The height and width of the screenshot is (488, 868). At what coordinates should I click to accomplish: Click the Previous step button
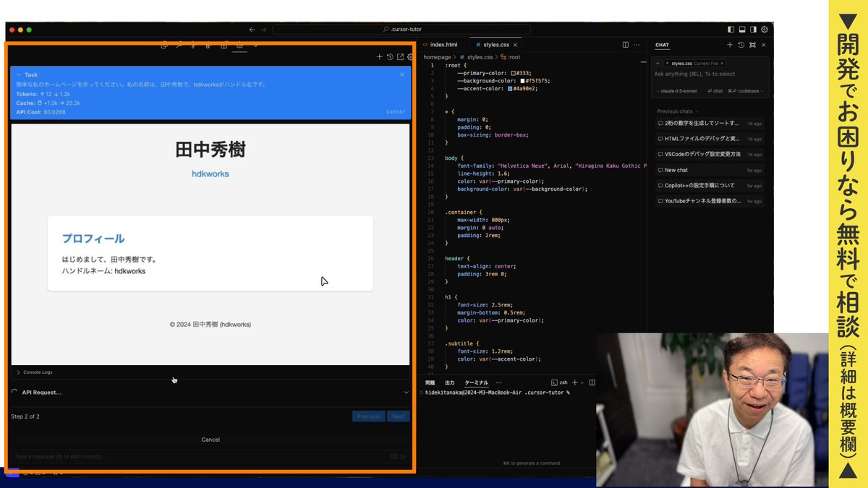click(368, 416)
